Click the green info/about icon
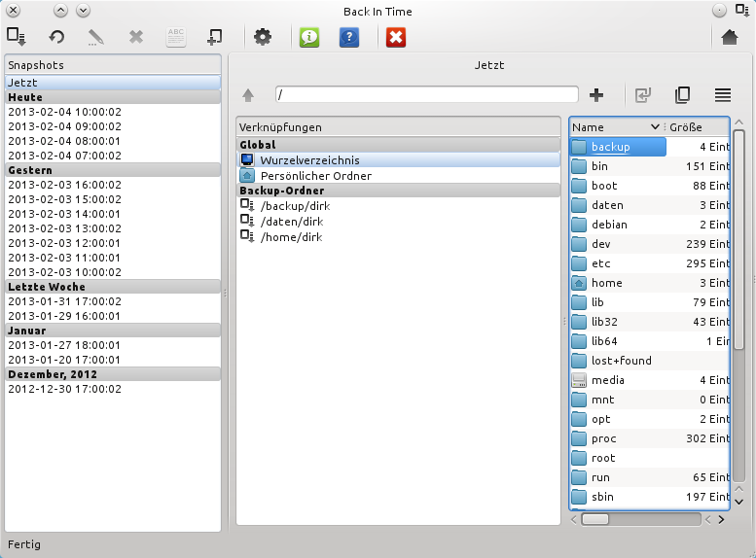Image resolution: width=756 pixels, height=558 pixels. pyautogui.click(x=309, y=37)
